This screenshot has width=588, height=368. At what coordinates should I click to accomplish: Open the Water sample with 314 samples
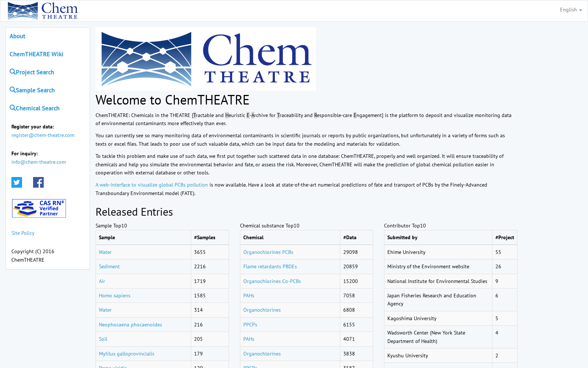(x=105, y=310)
